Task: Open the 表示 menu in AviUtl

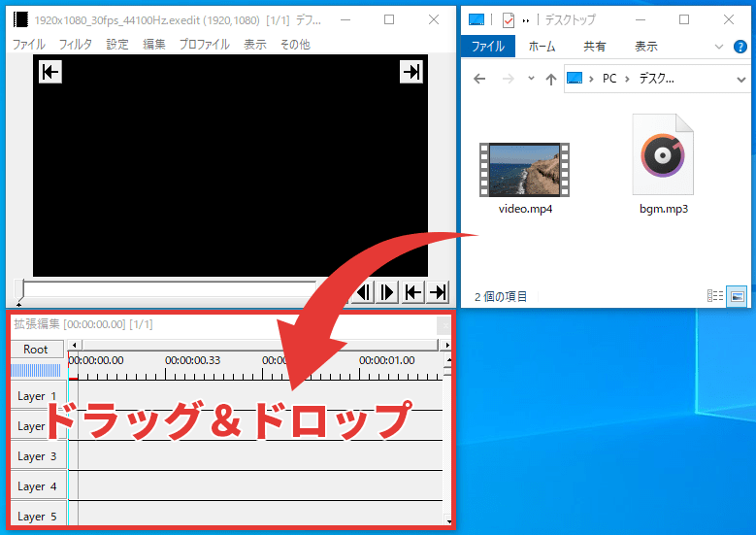Action: point(255,45)
